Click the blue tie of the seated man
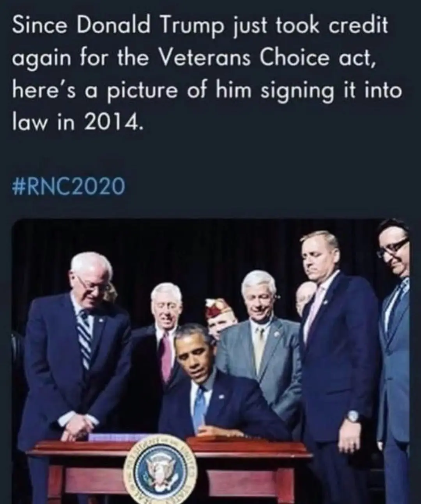The width and height of the screenshot is (421, 504). click(x=199, y=405)
